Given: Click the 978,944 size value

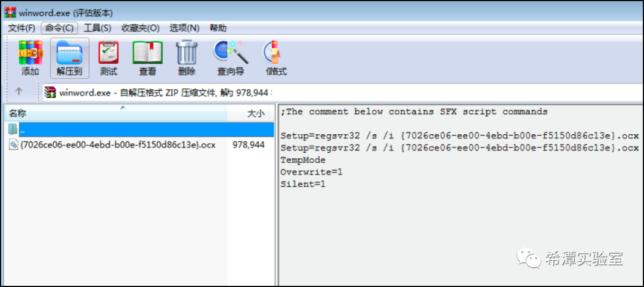Looking at the screenshot, I should [x=249, y=145].
